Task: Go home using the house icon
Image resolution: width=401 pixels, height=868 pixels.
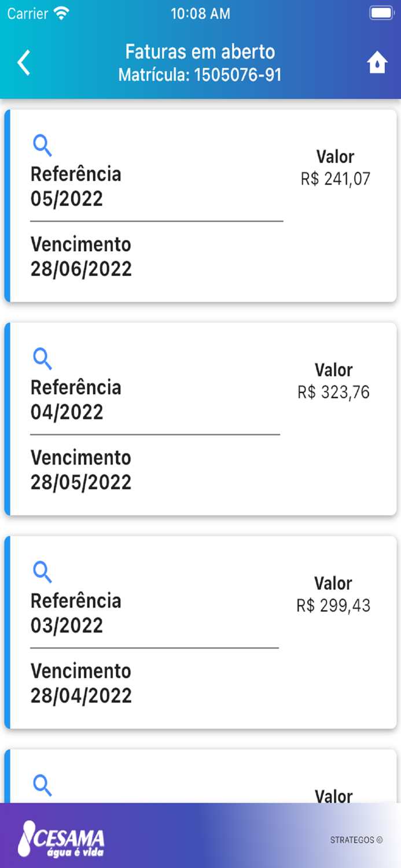Action: [x=377, y=62]
